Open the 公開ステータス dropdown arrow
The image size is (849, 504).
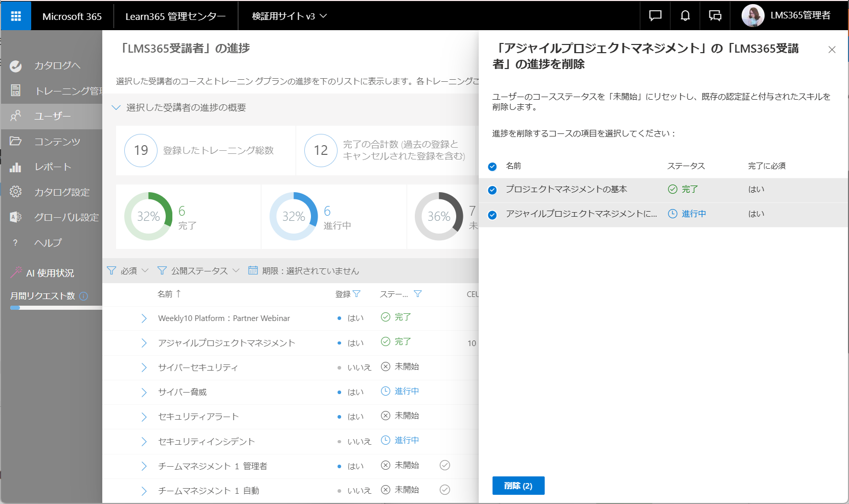[236, 270]
